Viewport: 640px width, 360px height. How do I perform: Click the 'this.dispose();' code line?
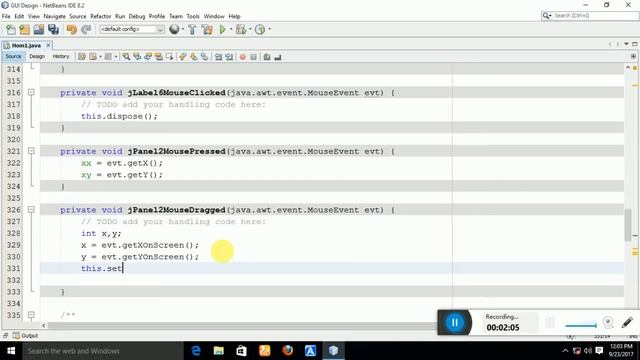coord(119,116)
